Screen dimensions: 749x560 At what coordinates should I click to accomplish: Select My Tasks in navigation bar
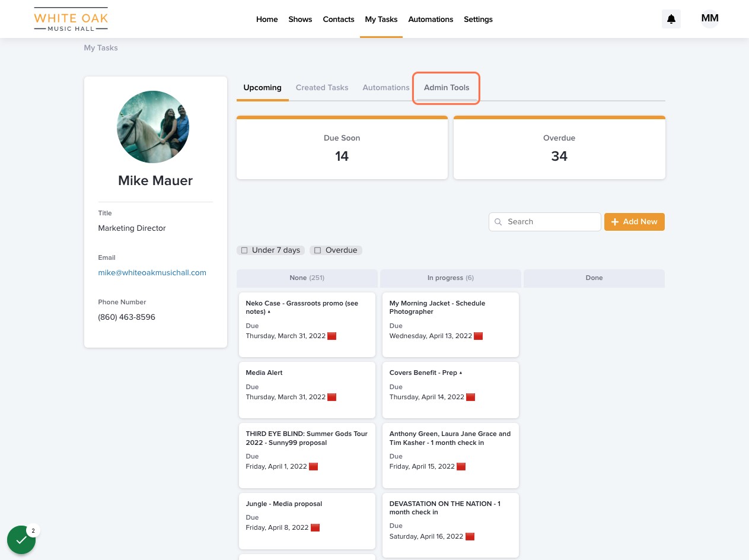coord(381,19)
